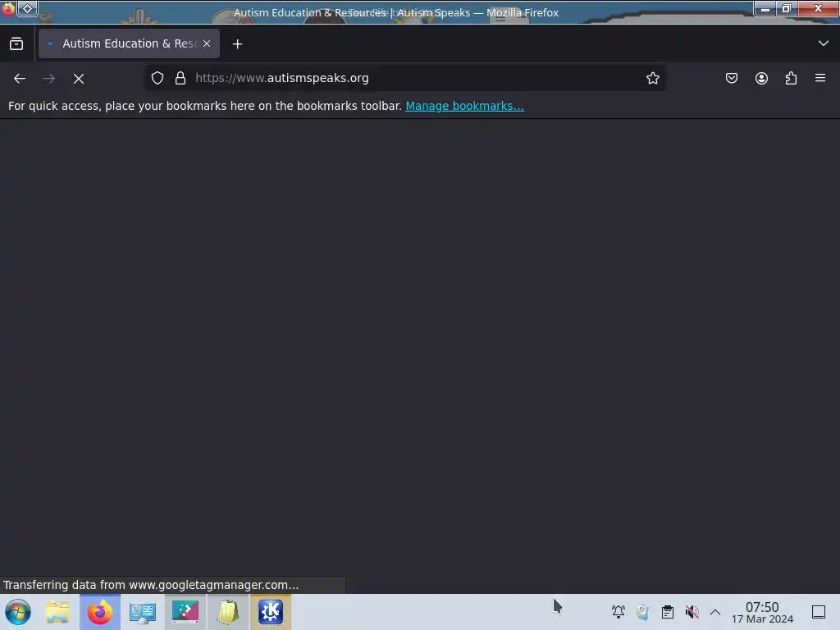Viewport: 840px width, 630px height.
Task: Close the Firefox window
Action: tap(818, 8)
